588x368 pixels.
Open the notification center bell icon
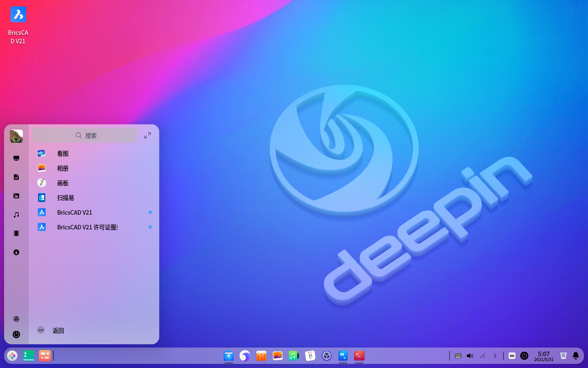pos(576,356)
